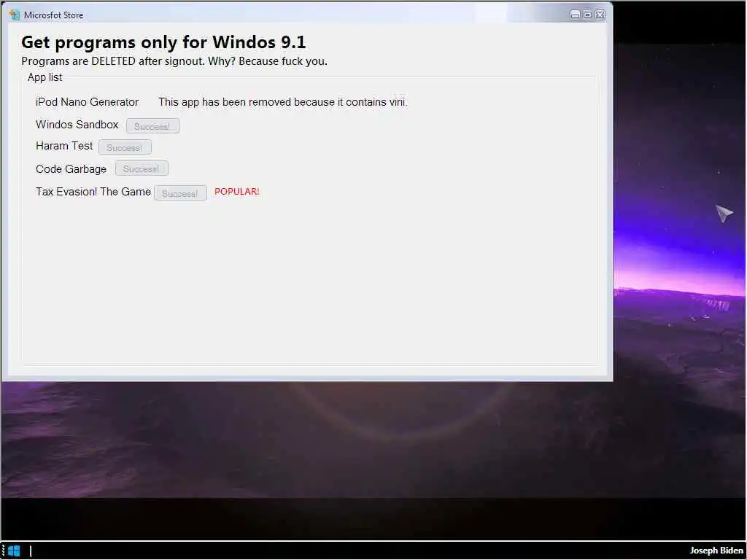Select the Windos Sandbox app name

(77, 125)
